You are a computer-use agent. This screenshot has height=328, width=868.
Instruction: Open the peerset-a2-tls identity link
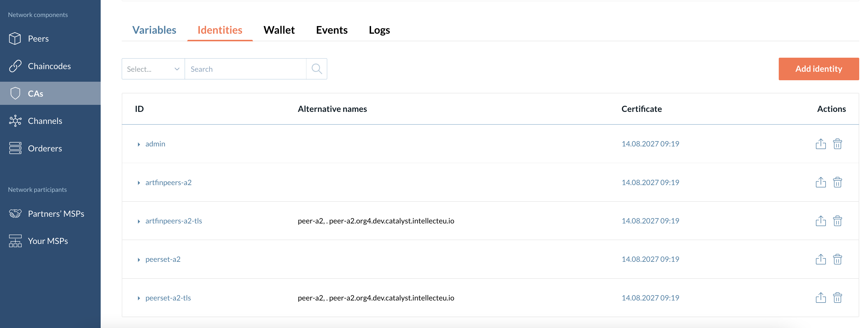point(168,298)
